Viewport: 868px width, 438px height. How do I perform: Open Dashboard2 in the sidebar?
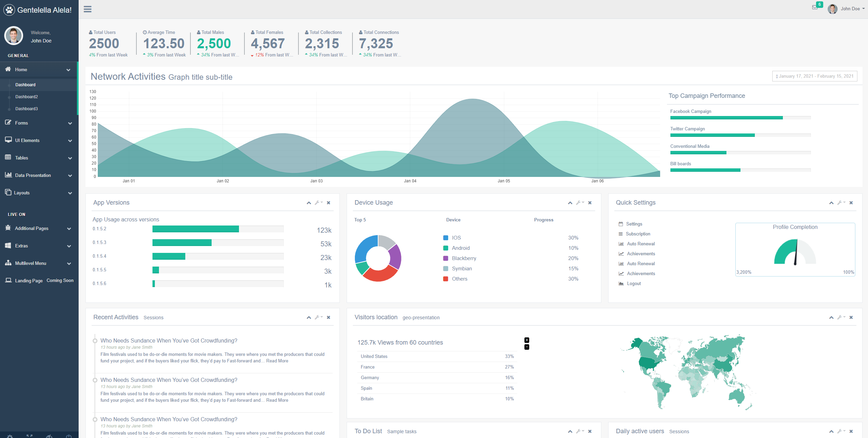tap(27, 96)
